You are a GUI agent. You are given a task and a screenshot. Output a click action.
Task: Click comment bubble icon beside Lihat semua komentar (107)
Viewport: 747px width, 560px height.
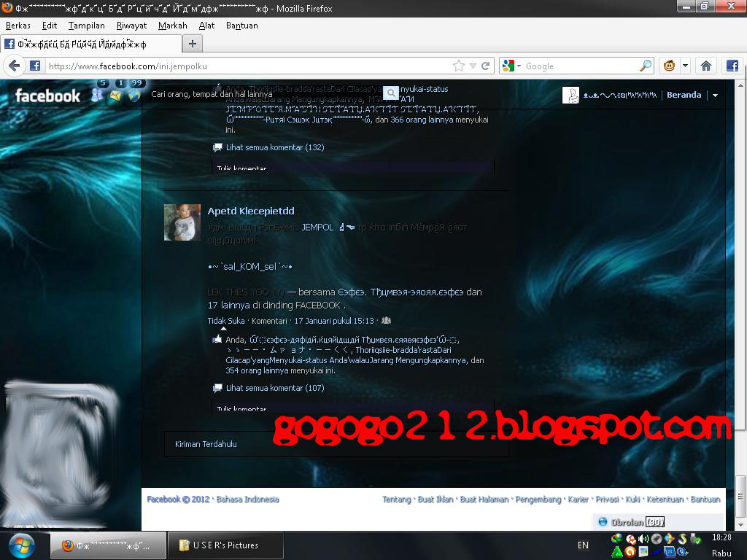(217, 388)
